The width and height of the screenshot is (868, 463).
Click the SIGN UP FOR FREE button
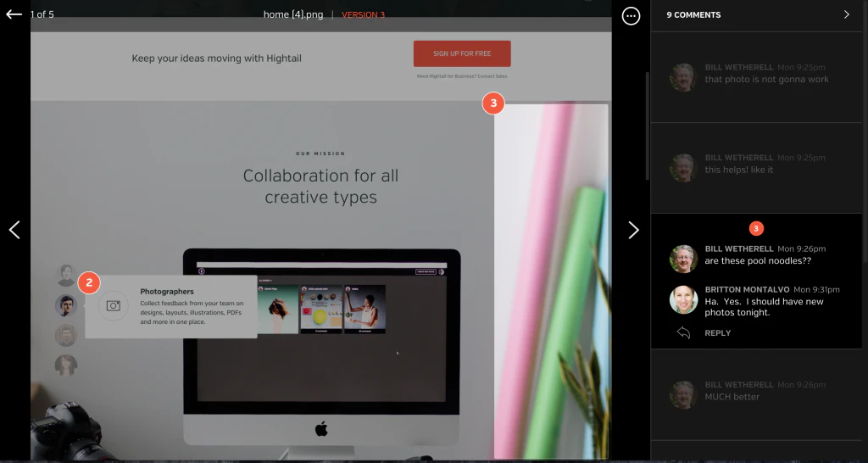(x=462, y=53)
